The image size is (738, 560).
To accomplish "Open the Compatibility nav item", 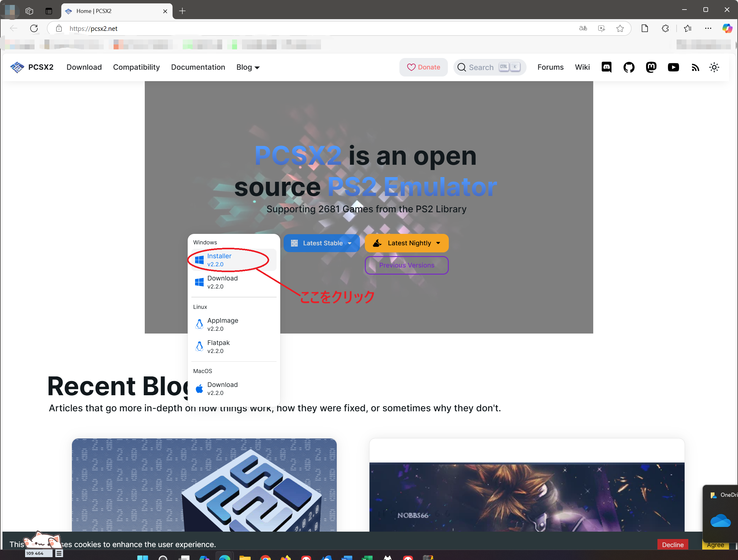I will (x=136, y=67).
